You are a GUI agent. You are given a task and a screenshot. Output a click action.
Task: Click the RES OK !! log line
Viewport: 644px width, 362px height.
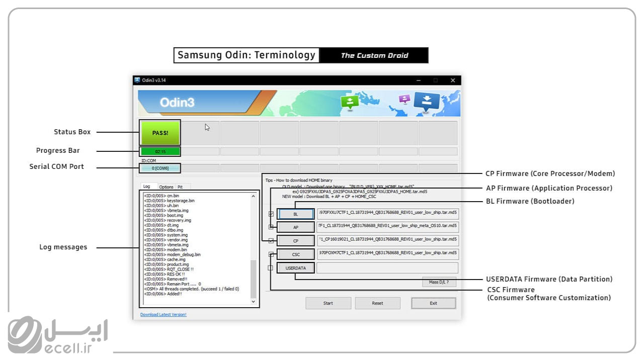pos(165,274)
